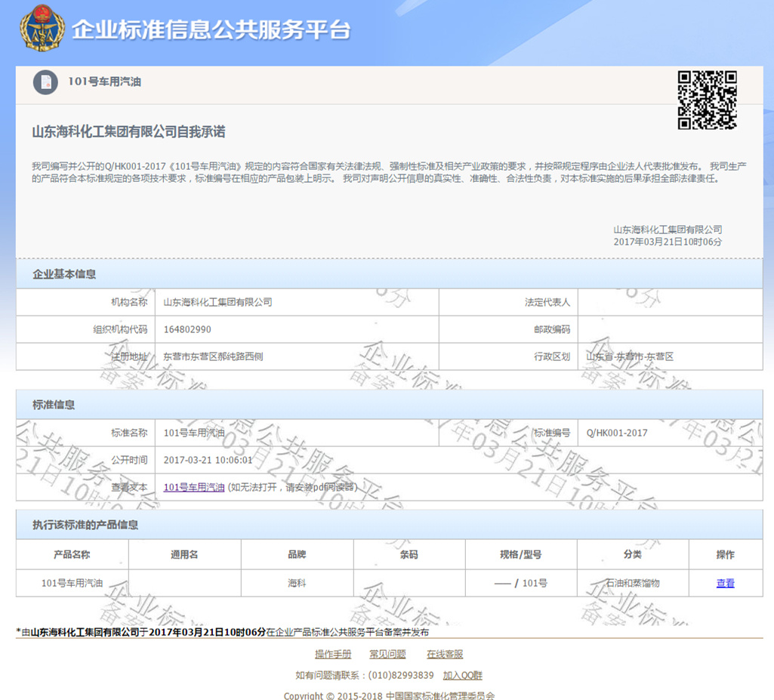Click the organization code 164802990
The image size is (774, 700).
(187, 329)
